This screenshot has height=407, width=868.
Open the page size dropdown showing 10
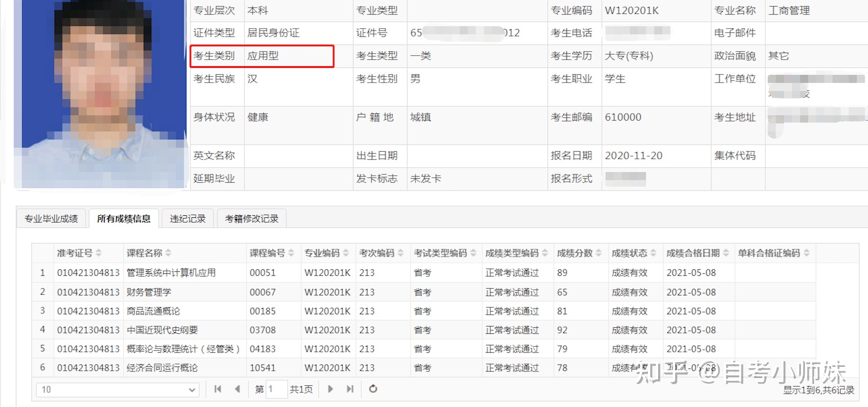pos(118,390)
